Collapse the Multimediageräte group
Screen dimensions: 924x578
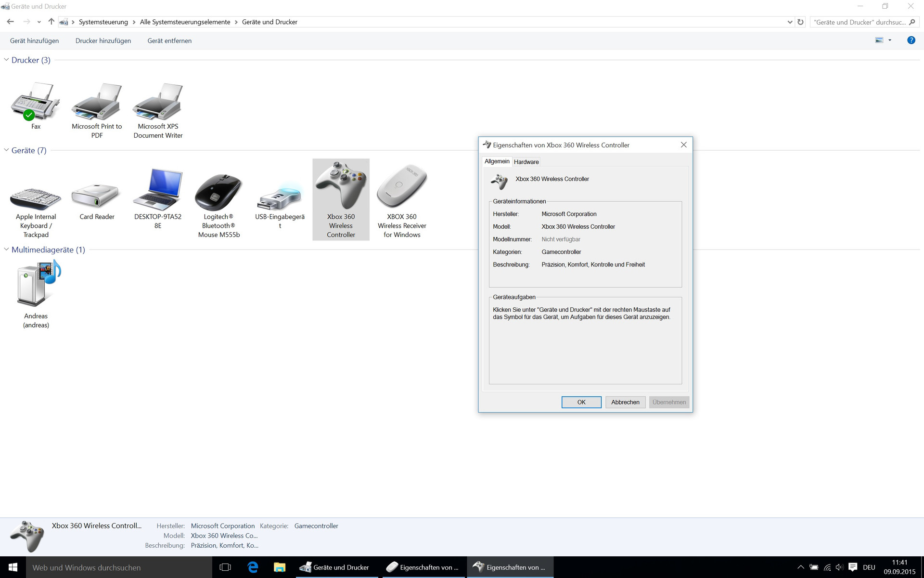6,250
